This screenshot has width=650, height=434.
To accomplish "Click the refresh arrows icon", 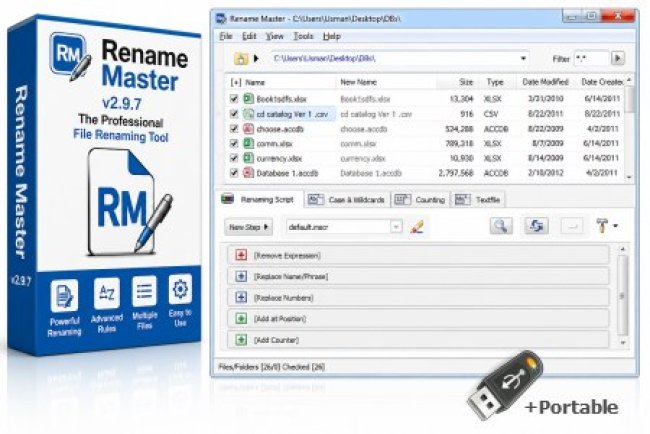I will 536,226.
